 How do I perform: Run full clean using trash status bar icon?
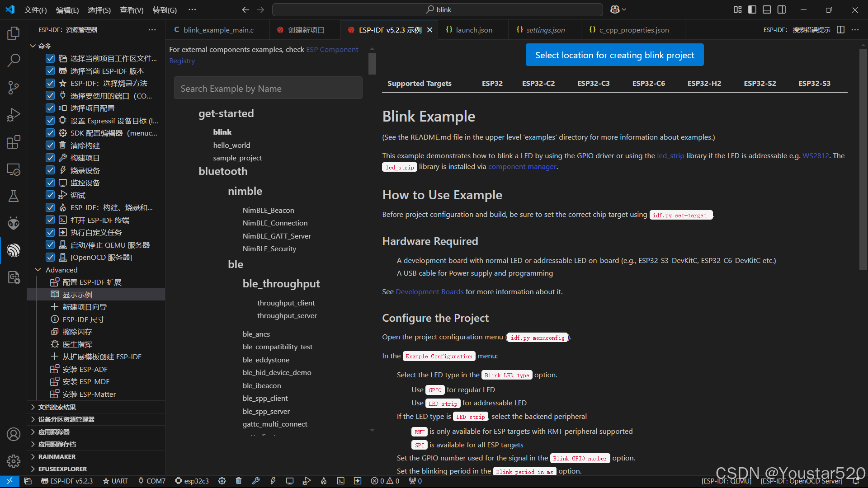pos(239,481)
